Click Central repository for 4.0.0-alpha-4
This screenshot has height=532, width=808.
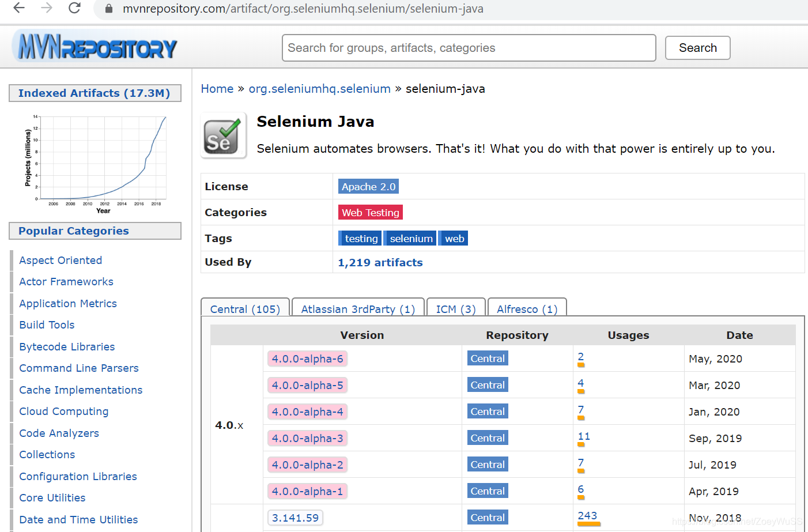pyautogui.click(x=488, y=412)
